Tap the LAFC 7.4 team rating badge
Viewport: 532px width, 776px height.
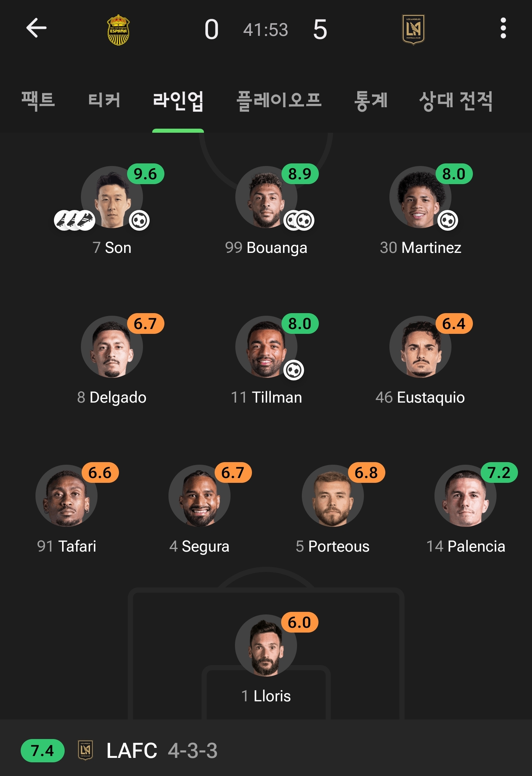click(42, 750)
